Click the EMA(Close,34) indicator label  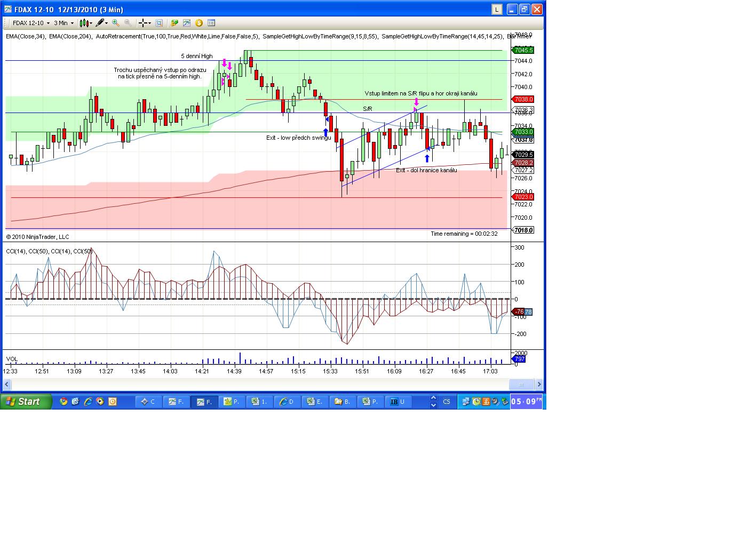(26, 36)
